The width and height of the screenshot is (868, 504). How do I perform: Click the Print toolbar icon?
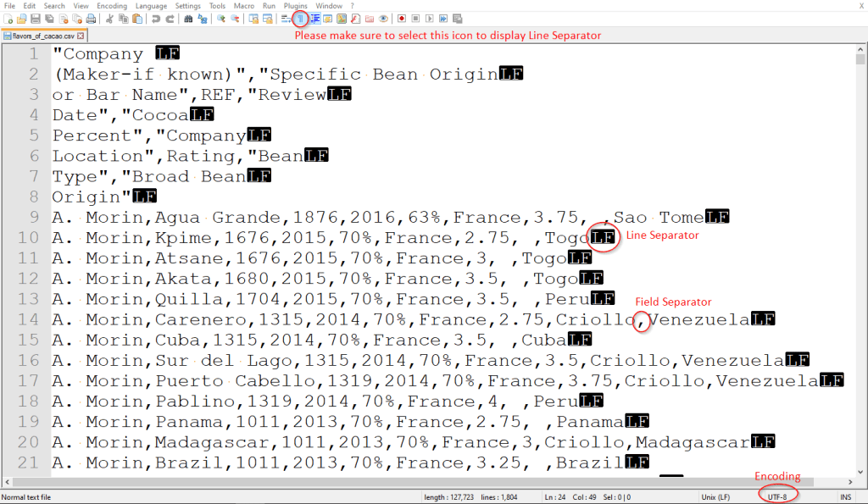tap(91, 18)
